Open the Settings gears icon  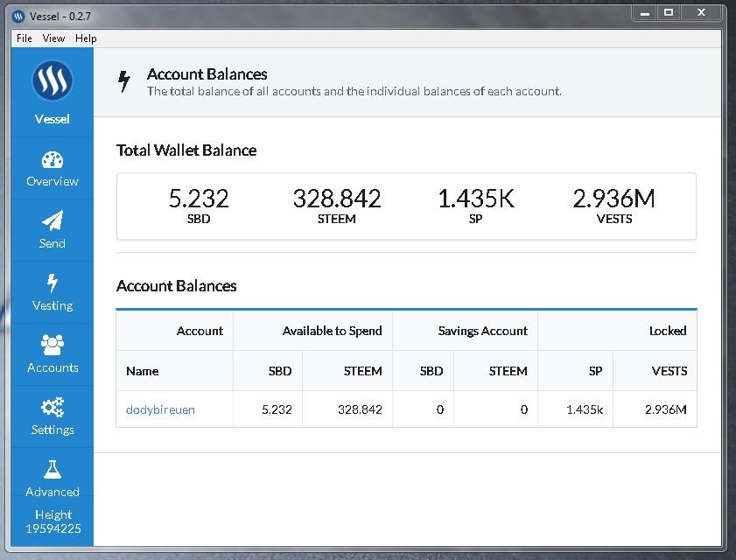coord(53,407)
